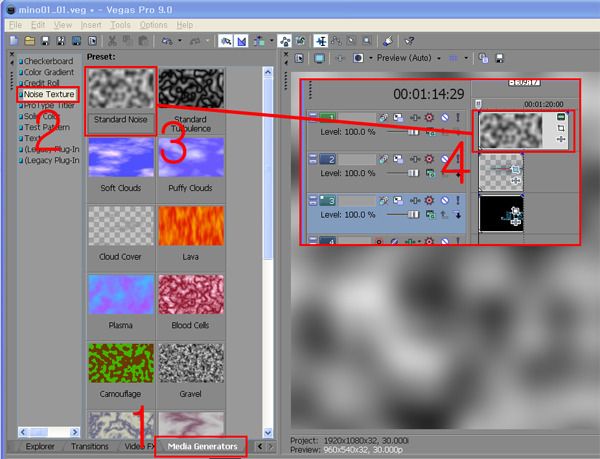Open the Redo history dropdown arrow
The height and width of the screenshot is (459, 600).
click(207, 41)
